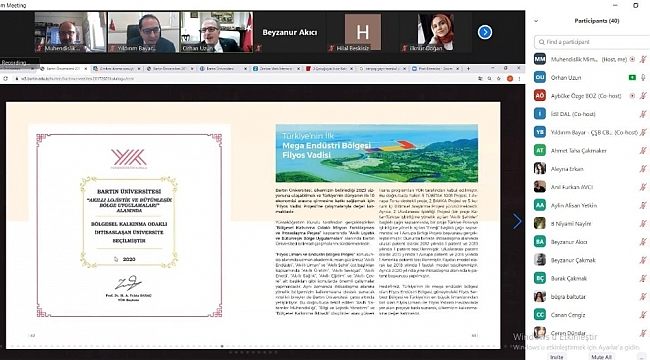Select YB avatar of Yıldırım Bayar

tap(540, 132)
